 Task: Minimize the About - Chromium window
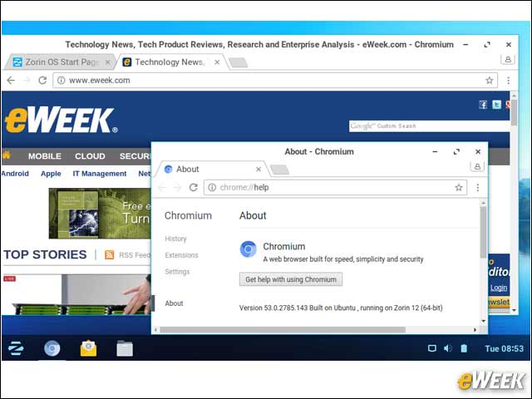click(435, 151)
